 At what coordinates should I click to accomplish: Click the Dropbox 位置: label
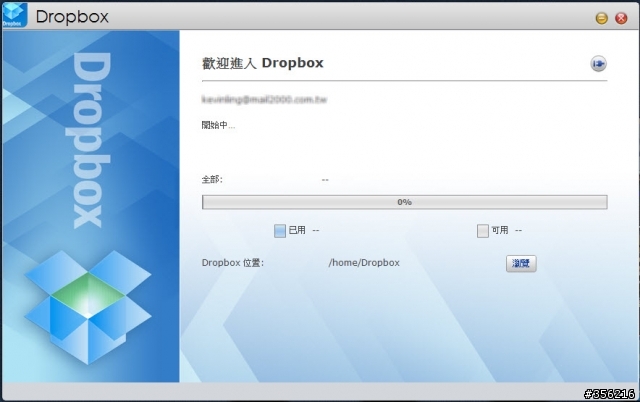click(233, 263)
